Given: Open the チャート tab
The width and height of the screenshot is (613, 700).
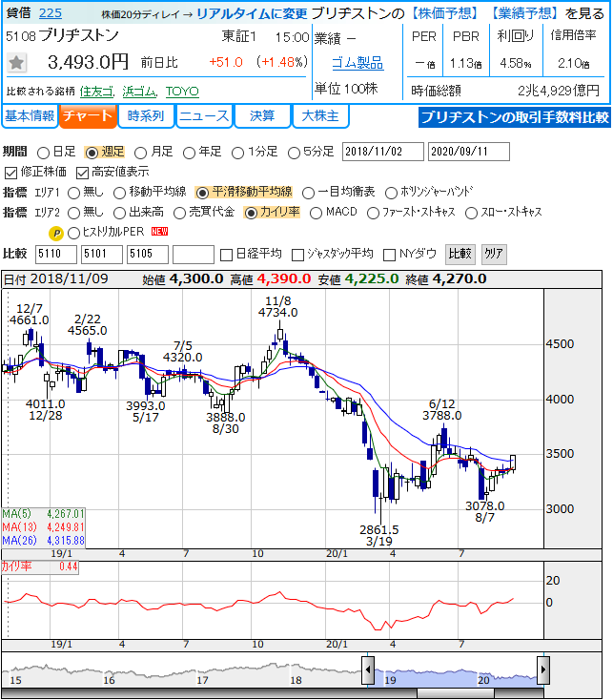Looking at the screenshot, I should click(x=88, y=116).
